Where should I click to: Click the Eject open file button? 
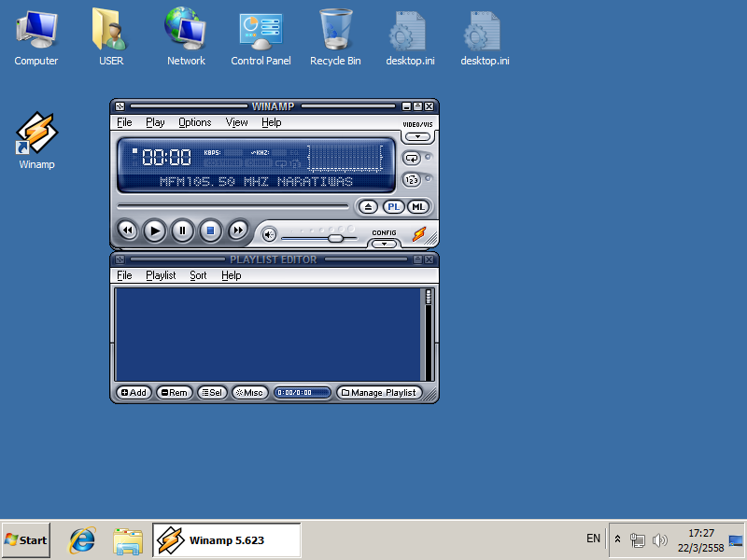click(x=368, y=207)
